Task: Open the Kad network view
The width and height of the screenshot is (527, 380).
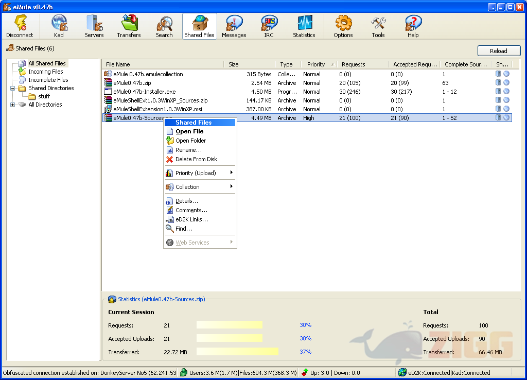Action: pos(59,26)
